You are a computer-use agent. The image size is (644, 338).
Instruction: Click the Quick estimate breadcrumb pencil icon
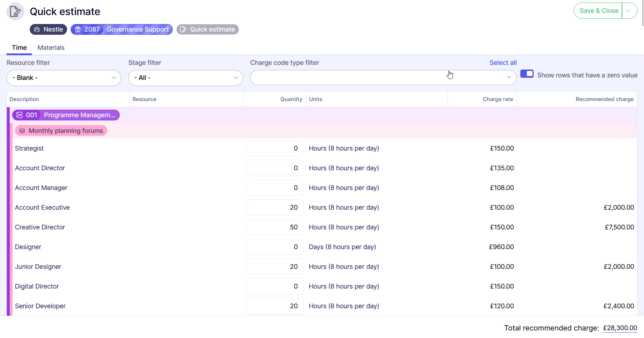pos(183,29)
